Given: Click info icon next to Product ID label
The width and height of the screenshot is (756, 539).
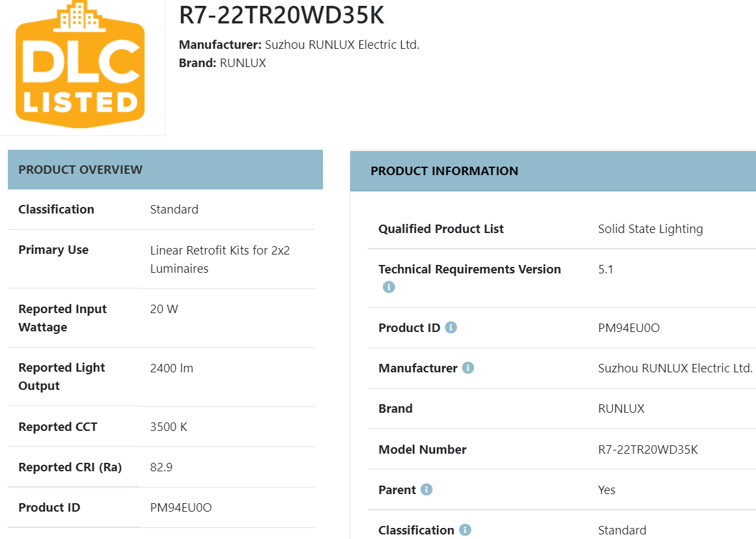Looking at the screenshot, I should [x=451, y=327].
